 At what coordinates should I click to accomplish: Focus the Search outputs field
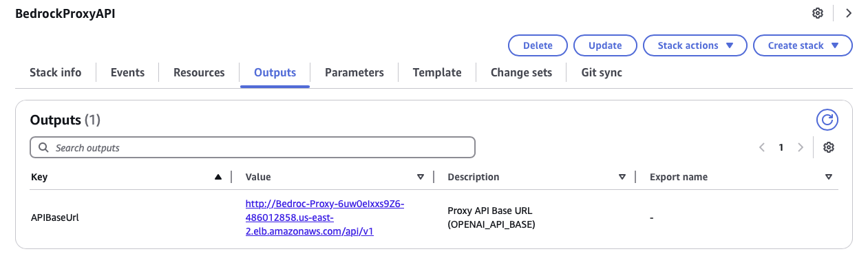pyautogui.click(x=253, y=147)
